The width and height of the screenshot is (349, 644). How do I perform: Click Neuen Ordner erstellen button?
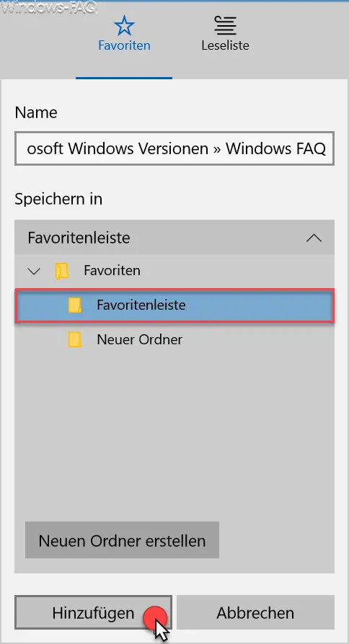pos(122,540)
